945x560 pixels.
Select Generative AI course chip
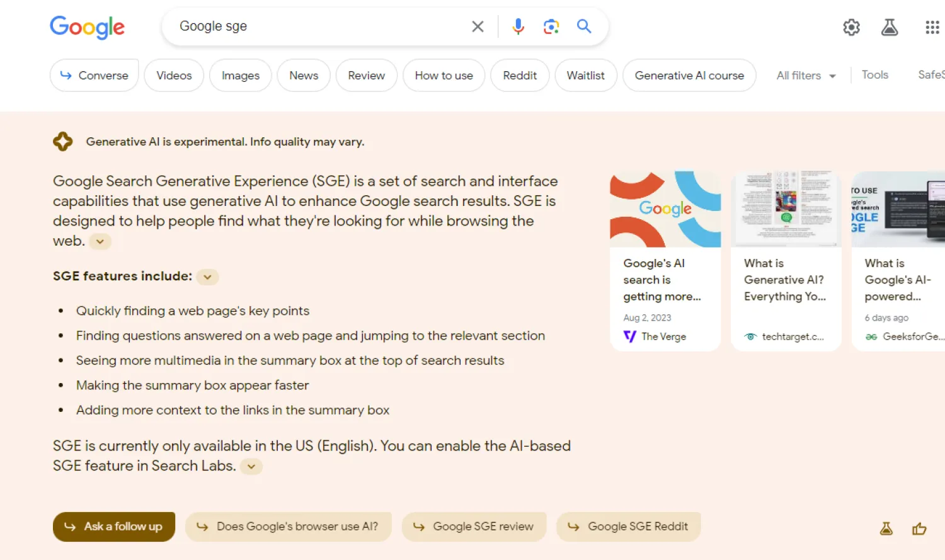[689, 76]
